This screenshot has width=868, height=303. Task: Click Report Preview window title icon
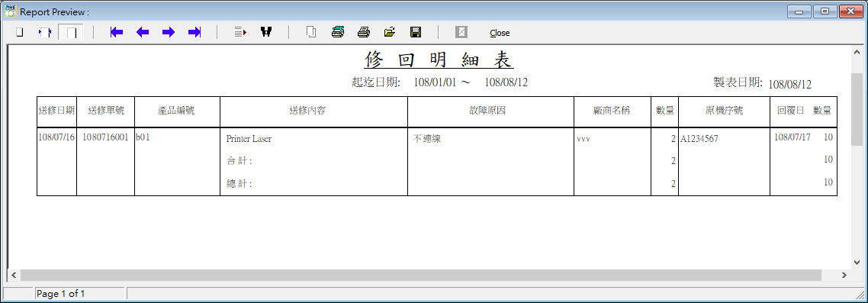click(x=11, y=11)
